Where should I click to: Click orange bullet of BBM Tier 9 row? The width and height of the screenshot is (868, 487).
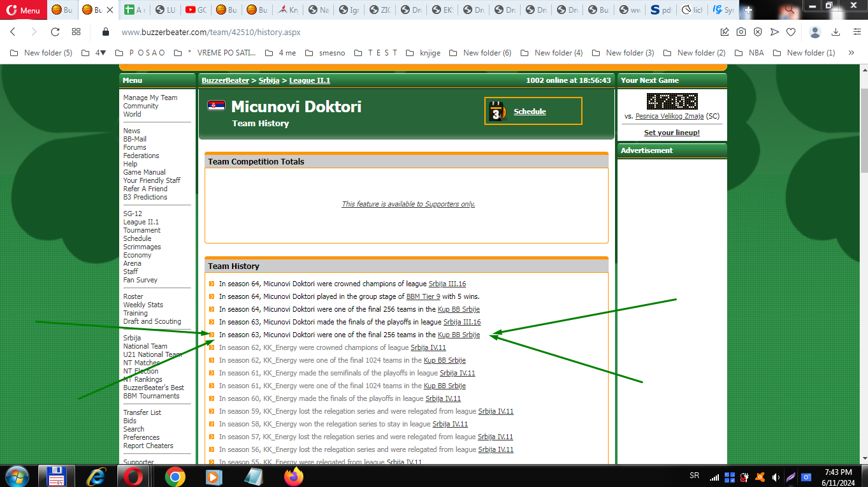tap(212, 296)
